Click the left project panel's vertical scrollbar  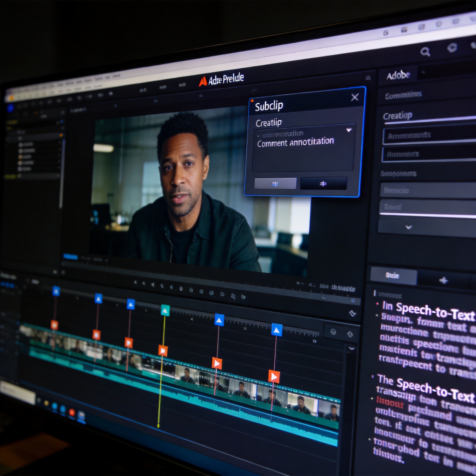pyautogui.click(x=63, y=174)
